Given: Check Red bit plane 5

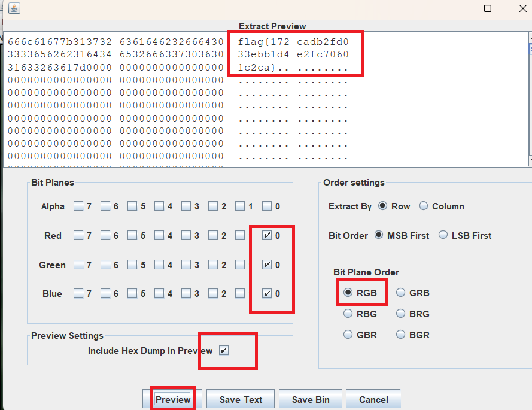Looking at the screenshot, I should (x=132, y=235).
